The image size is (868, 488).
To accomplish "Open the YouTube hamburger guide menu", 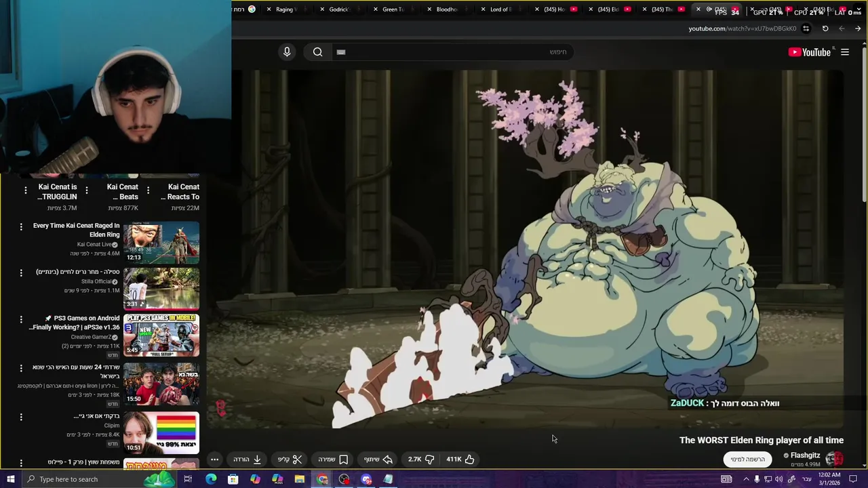I will tap(845, 52).
